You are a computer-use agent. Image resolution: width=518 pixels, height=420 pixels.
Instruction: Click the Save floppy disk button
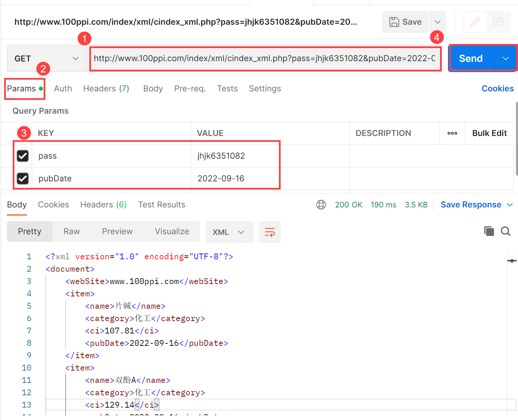point(405,22)
